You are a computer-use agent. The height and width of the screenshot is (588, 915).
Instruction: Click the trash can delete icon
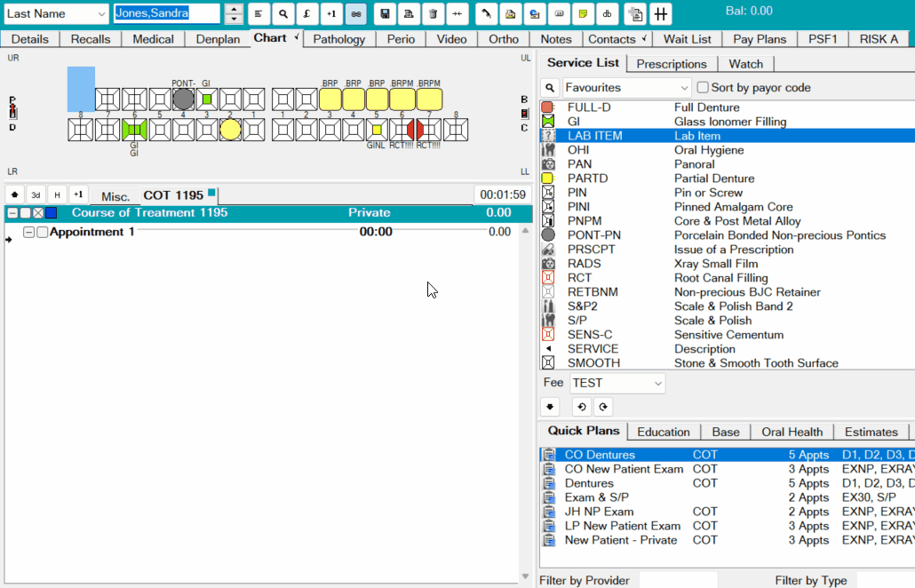coord(432,14)
